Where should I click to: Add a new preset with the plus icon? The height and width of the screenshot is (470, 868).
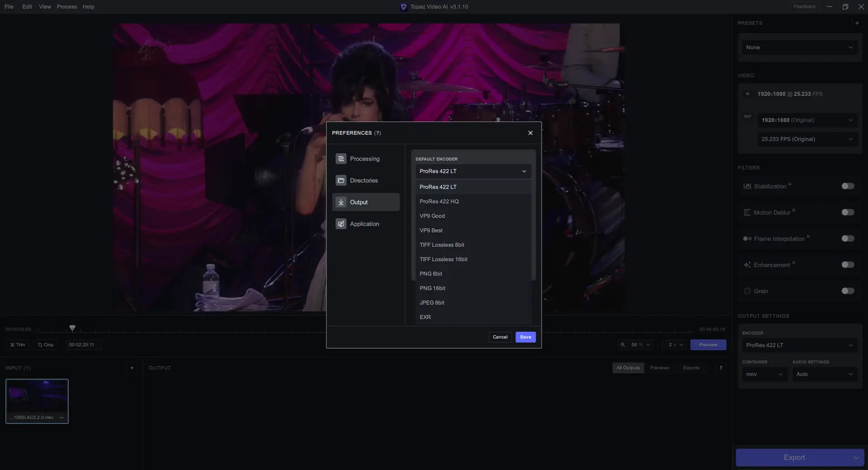coord(857,23)
